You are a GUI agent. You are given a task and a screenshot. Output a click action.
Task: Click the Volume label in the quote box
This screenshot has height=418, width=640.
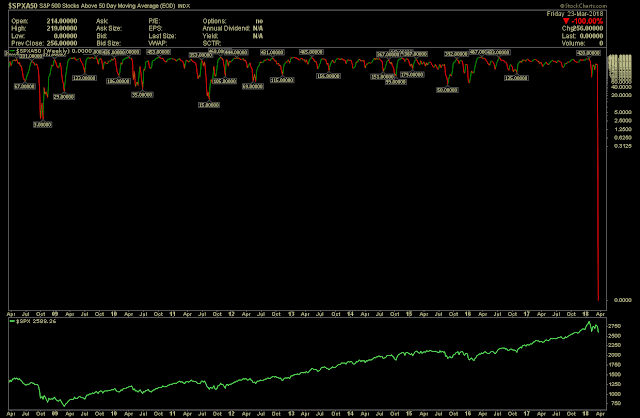click(573, 43)
